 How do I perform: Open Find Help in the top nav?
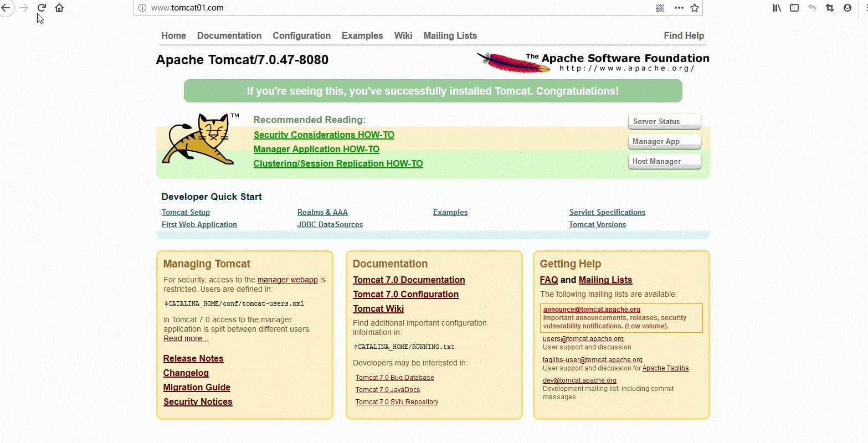[x=684, y=35]
